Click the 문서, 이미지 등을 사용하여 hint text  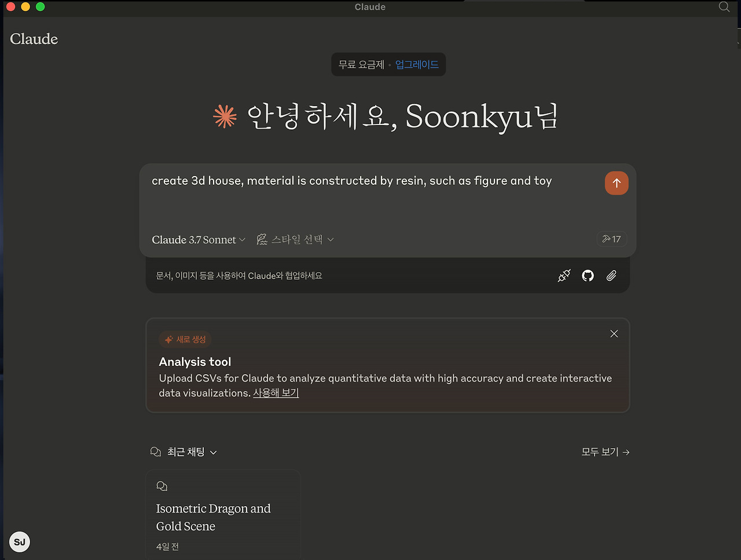239,276
